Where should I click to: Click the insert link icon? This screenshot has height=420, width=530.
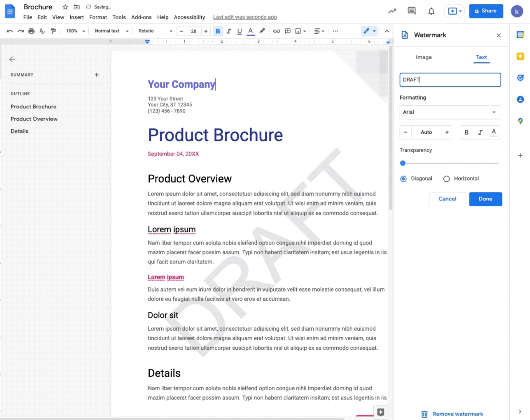coord(276,31)
